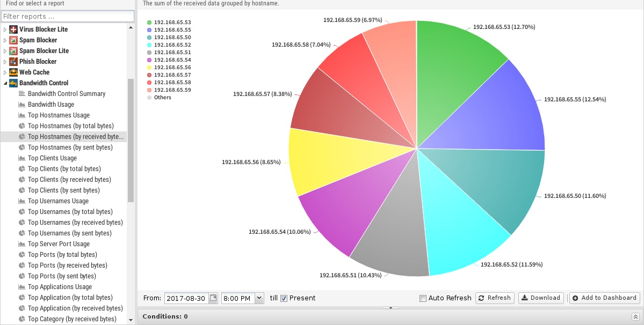644x325 pixels.
Task: Click Add to Dashboard button
Action: tap(605, 298)
